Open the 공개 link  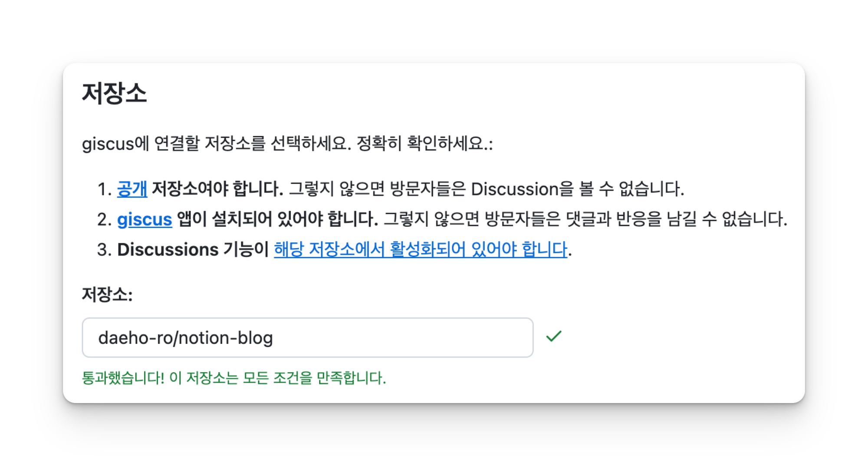pos(132,189)
